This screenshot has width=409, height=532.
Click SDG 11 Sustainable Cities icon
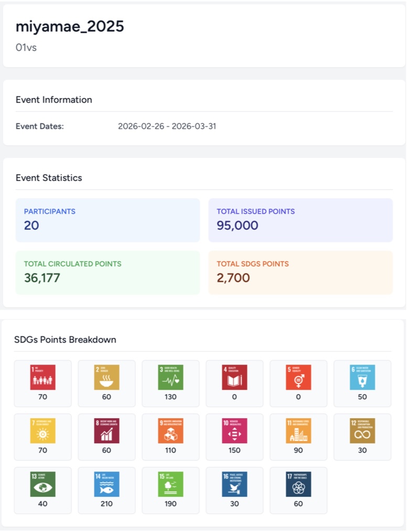[298, 431]
